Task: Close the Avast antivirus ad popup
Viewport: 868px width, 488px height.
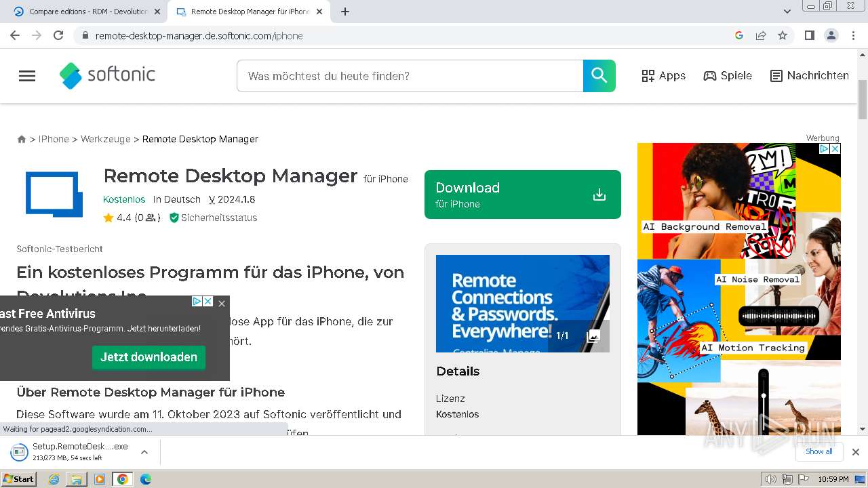Action: pyautogui.click(x=222, y=303)
